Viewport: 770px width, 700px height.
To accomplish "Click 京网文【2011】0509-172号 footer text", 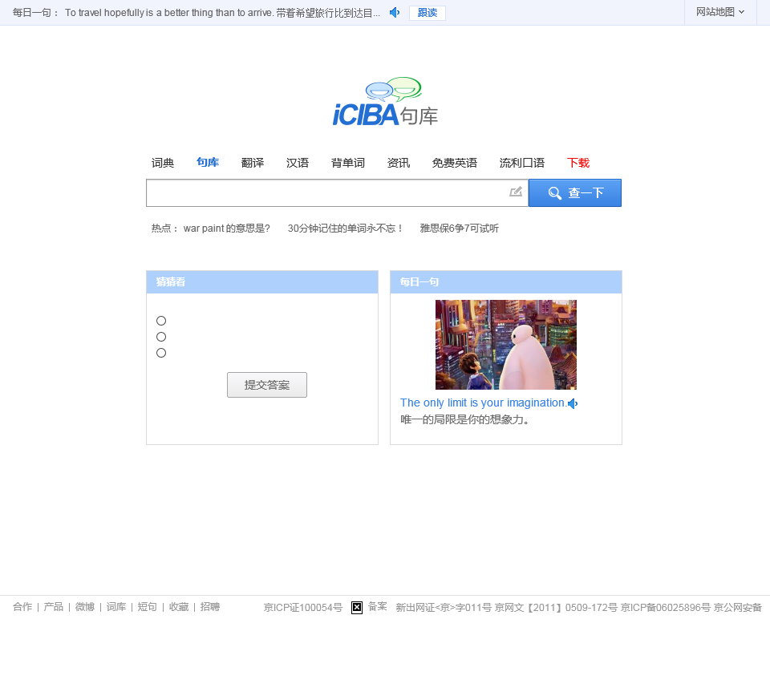I will [x=556, y=608].
